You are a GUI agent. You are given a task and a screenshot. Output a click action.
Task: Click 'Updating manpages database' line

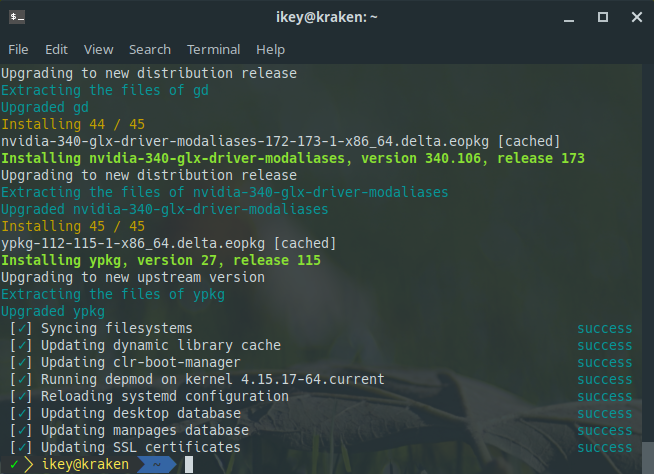[145, 430]
